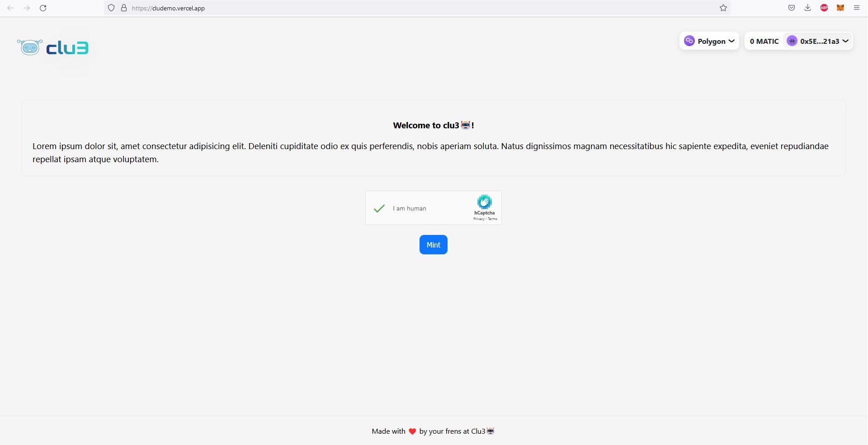
Task: Open the hCaptcha Privacy link
Action: pos(479,219)
